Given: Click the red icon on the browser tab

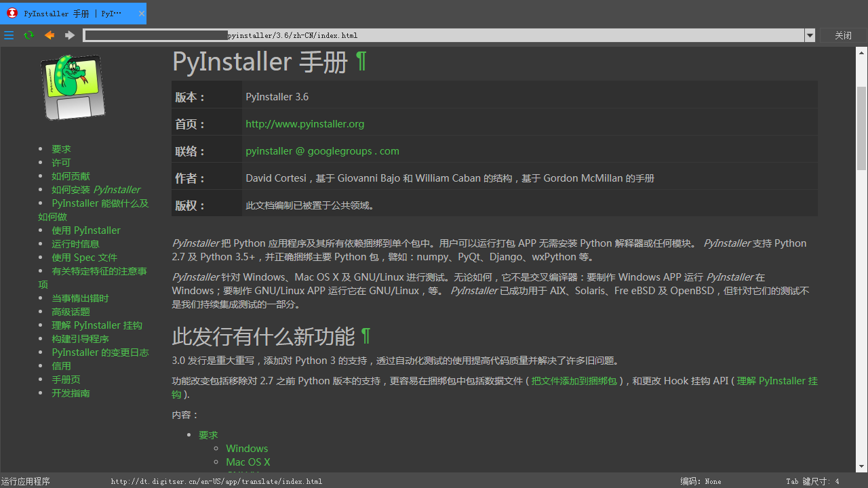Looking at the screenshot, I should 9,13.
